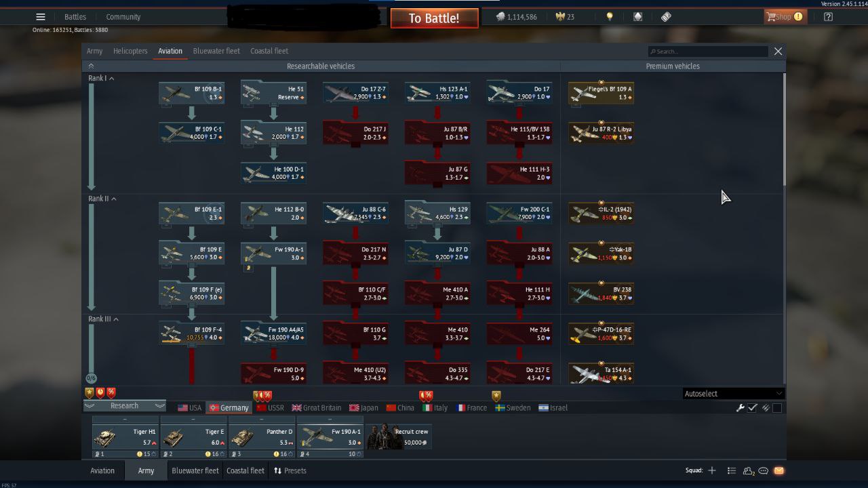Open the Autoselect dropdown

(733, 394)
